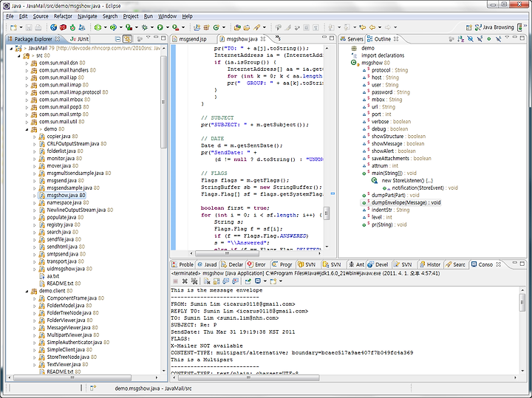532x398 pixels.
Task: Open Package Explorer view menu triangle
Action: click(148, 38)
